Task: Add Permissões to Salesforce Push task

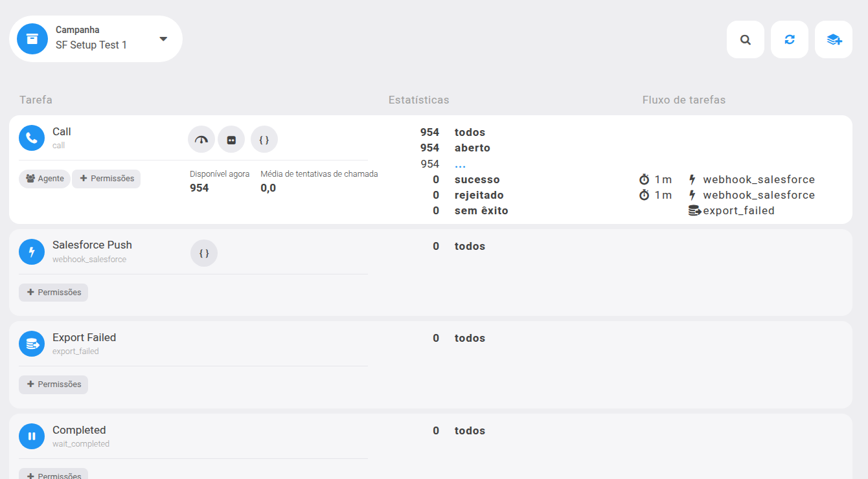Action: pyautogui.click(x=53, y=293)
